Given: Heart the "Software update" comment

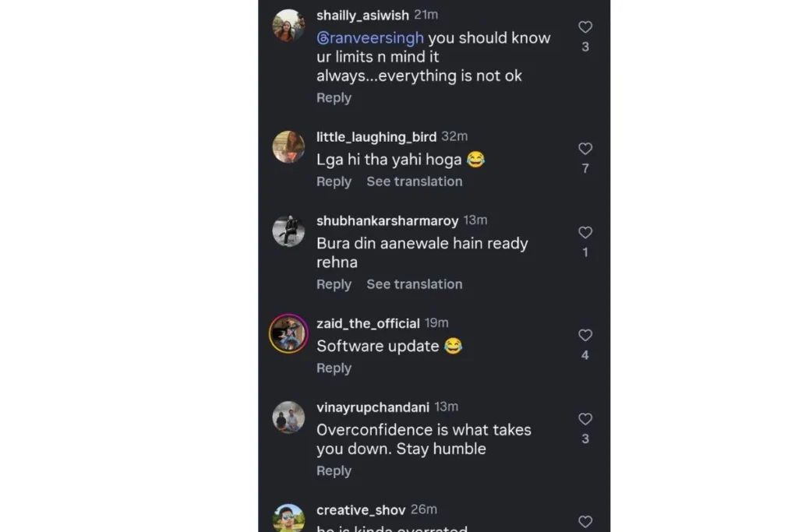Looking at the screenshot, I should tap(585, 335).
